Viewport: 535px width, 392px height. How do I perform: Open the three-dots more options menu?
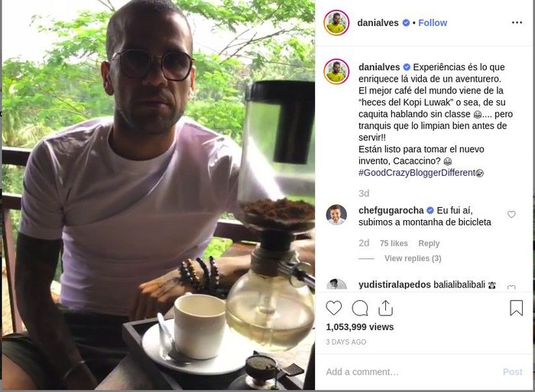517,22
